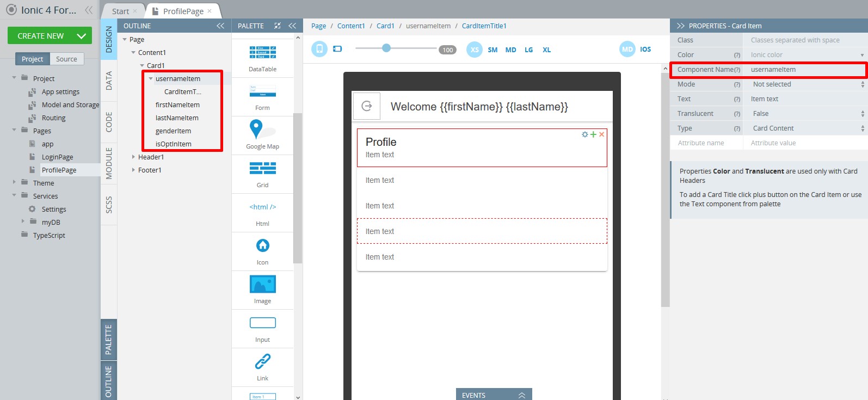Screen dimensions: 868x400
Task: Close the ProfilePage tab
Action: (x=210, y=11)
